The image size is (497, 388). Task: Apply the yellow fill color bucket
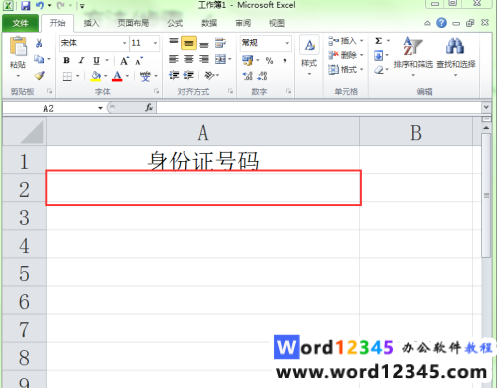[96, 76]
